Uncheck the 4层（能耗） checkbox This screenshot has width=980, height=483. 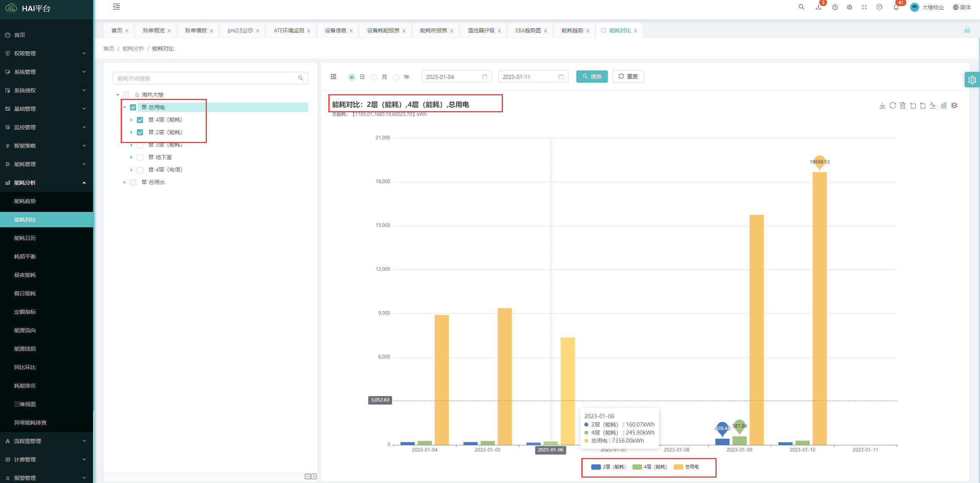(x=140, y=120)
